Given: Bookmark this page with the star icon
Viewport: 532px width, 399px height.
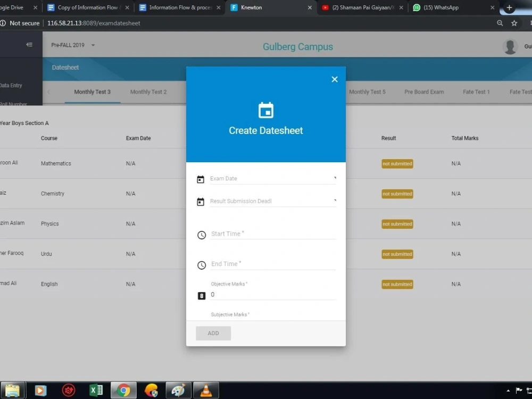Looking at the screenshot, I should pyautogui.click(x=514, y=23).
